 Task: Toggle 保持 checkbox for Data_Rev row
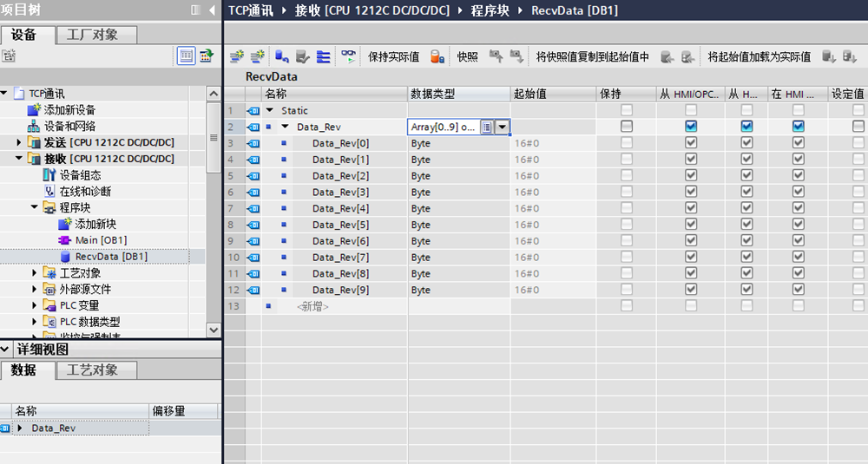(627, 127)
